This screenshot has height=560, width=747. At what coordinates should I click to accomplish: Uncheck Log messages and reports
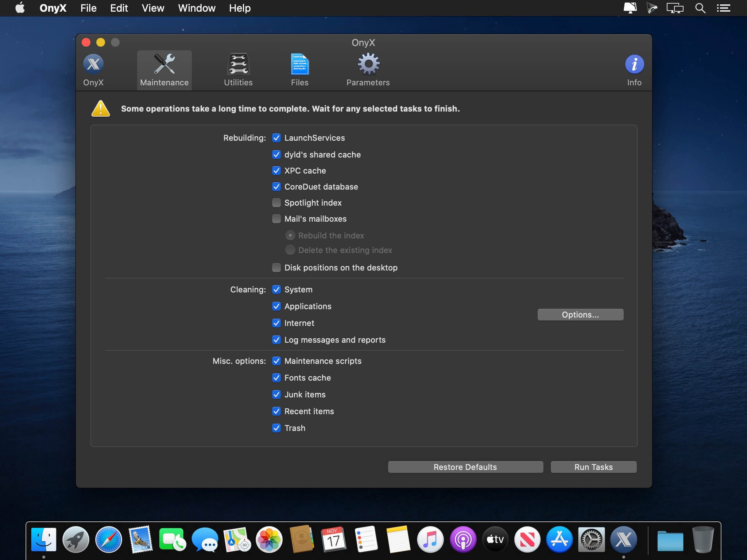tap(276, 340)
